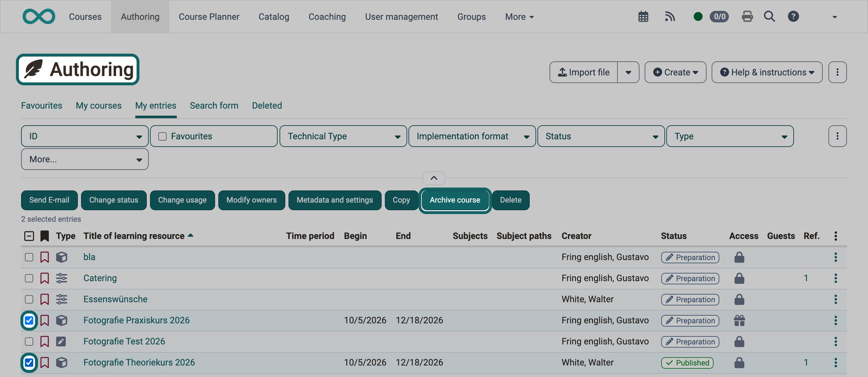Open the Import file arrow dropdown
Screen dimensions: 868x377
[x=628, y=72]
